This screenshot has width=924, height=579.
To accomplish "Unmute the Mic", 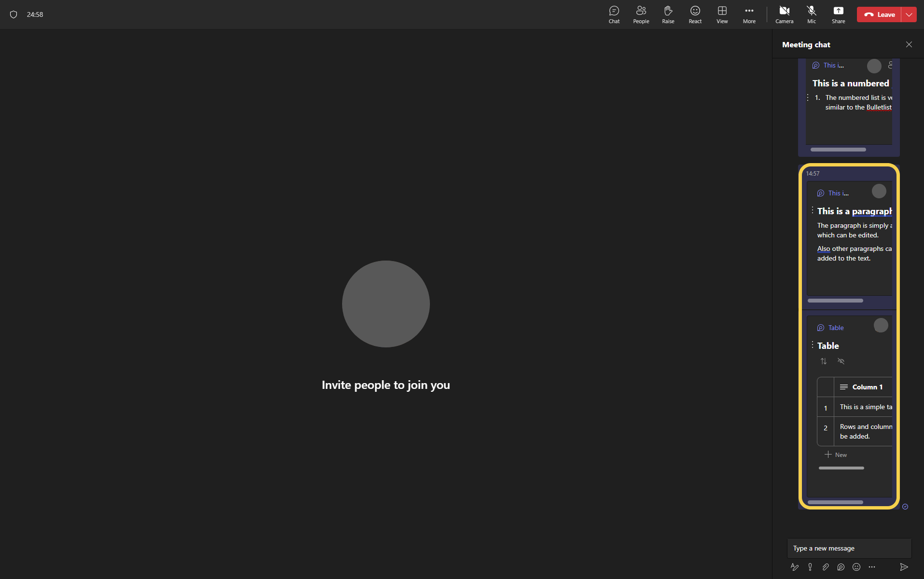I will pyautogui.click(x=812, y=14).
